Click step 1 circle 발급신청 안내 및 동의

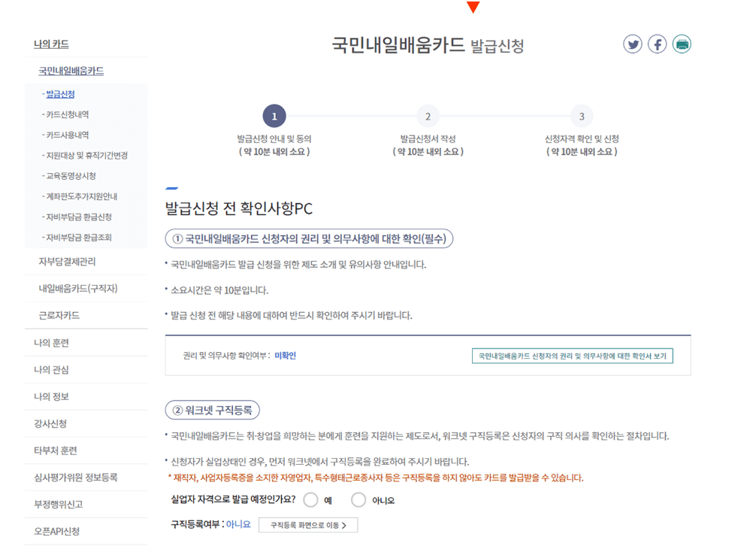[274, 116]
